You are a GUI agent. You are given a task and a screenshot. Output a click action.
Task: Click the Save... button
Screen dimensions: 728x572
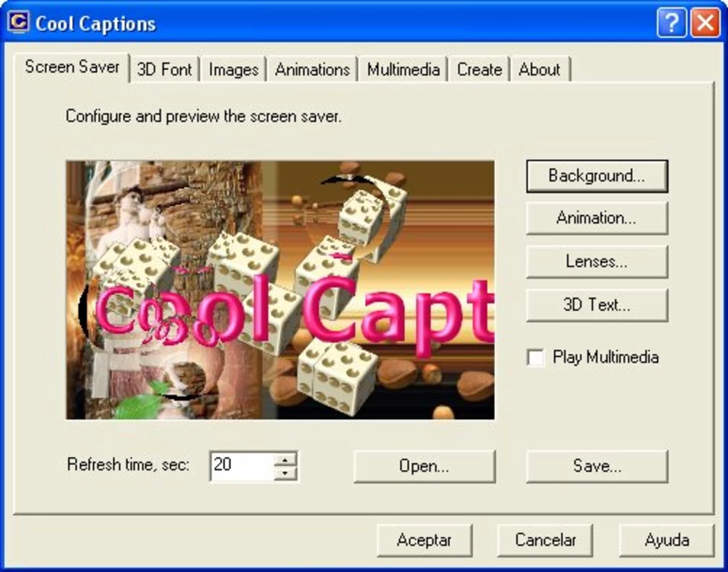click(597, 466)
